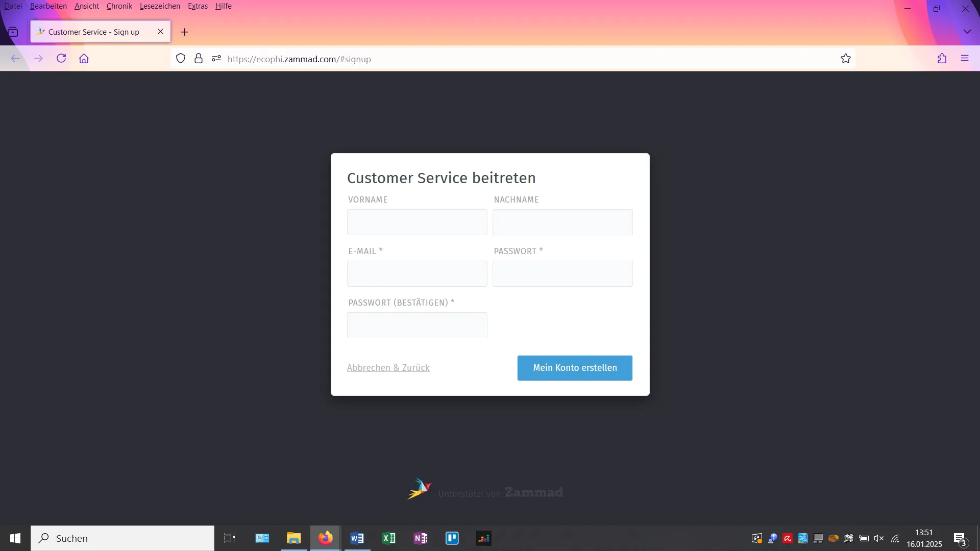Go to the browser home page
This screenshot has width=980, height=551.
(x=84, y=58)
